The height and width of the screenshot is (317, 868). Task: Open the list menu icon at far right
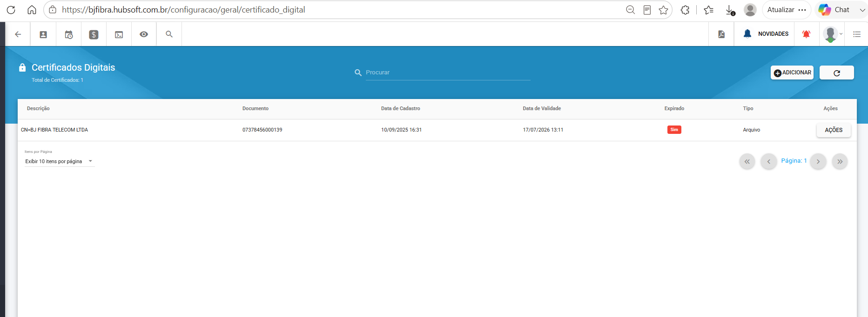[857, 34]
